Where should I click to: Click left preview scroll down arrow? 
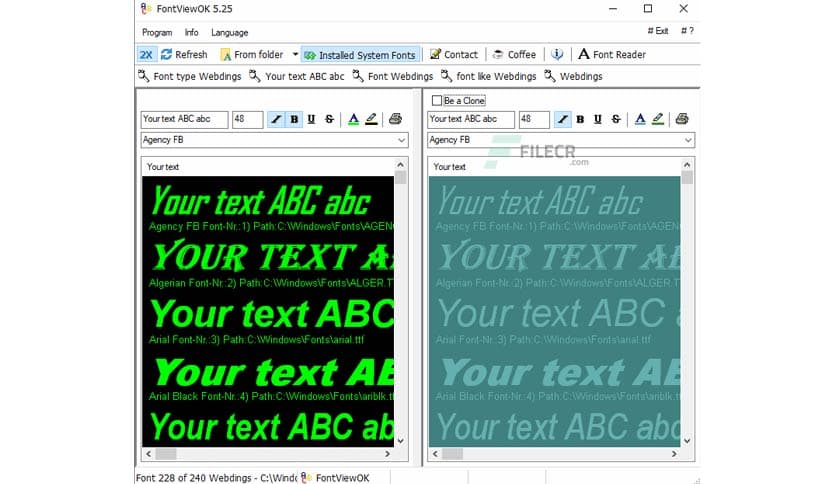400,441
